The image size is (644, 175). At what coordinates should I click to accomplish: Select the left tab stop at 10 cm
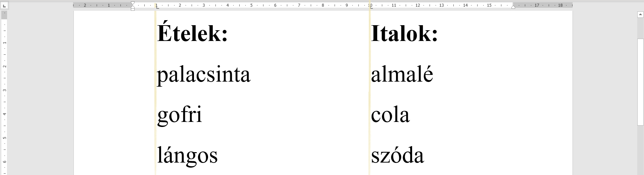click(x=370, y=7)
